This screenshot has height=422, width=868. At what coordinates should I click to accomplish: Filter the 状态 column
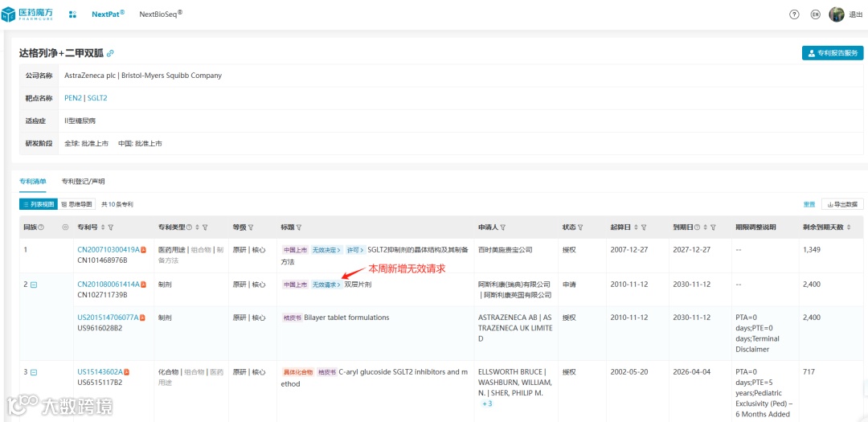580,227
